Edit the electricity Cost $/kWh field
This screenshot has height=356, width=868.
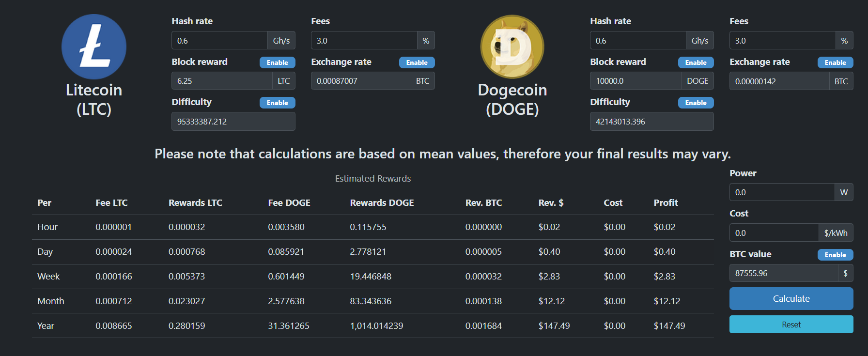coord(774,233)
